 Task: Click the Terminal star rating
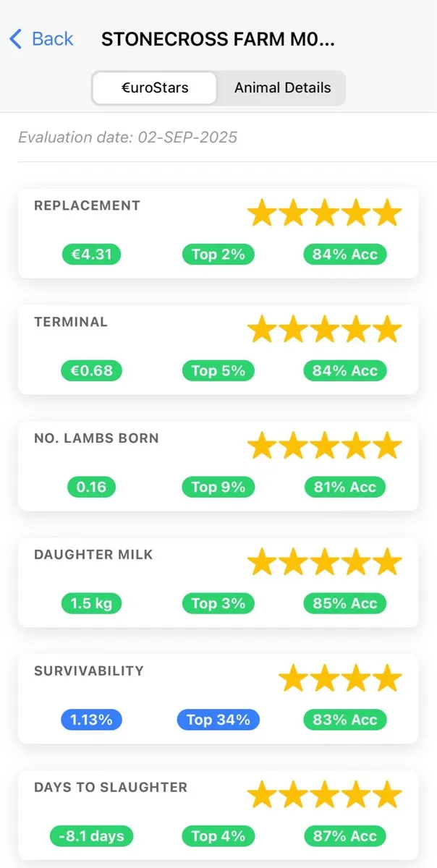click(324, 330)
